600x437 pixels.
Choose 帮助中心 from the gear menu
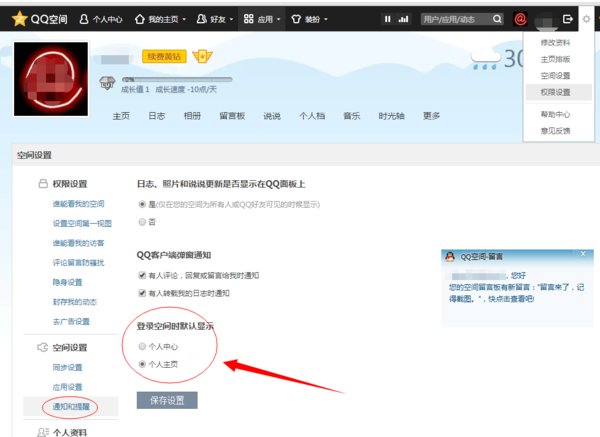pos(555,114)
